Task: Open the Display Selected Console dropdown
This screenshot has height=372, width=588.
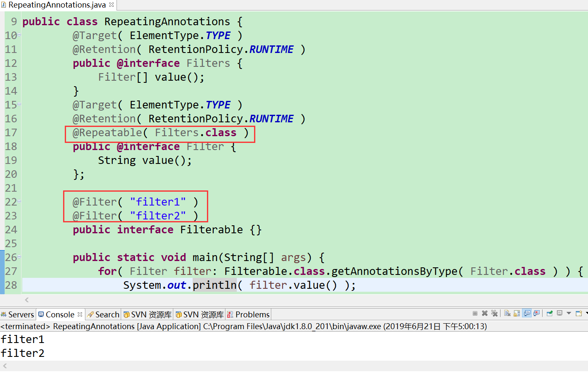Action: pyautogui.click(x=569, y=313)
